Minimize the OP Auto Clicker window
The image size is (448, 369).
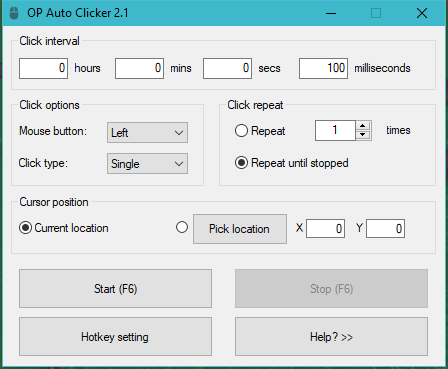click(x=331, y=13)
